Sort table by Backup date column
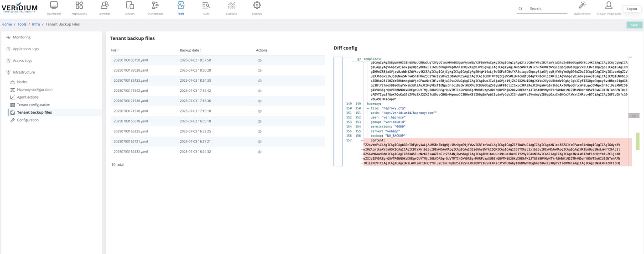The height and width of the screenshot is (254, 644). coord(191,50)
